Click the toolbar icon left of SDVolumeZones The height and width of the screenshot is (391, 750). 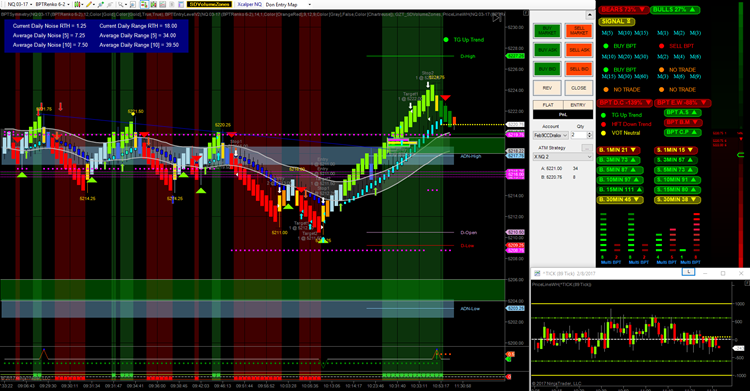tap(181, 4)
